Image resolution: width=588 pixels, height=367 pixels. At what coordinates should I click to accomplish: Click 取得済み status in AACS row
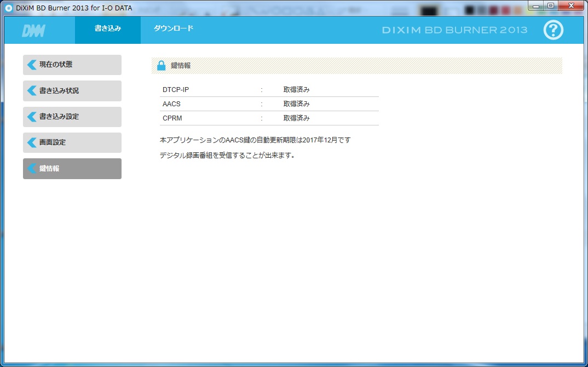[x=296, y=104]
